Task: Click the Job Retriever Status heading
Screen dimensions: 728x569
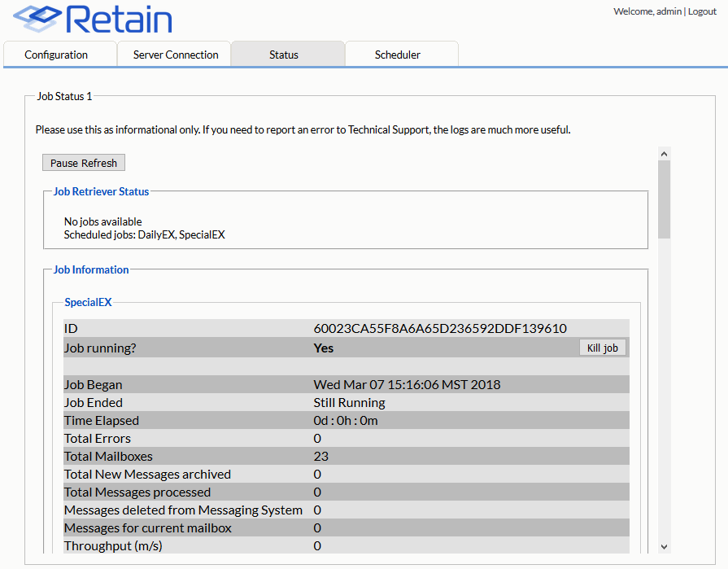Action: (101, 192)
